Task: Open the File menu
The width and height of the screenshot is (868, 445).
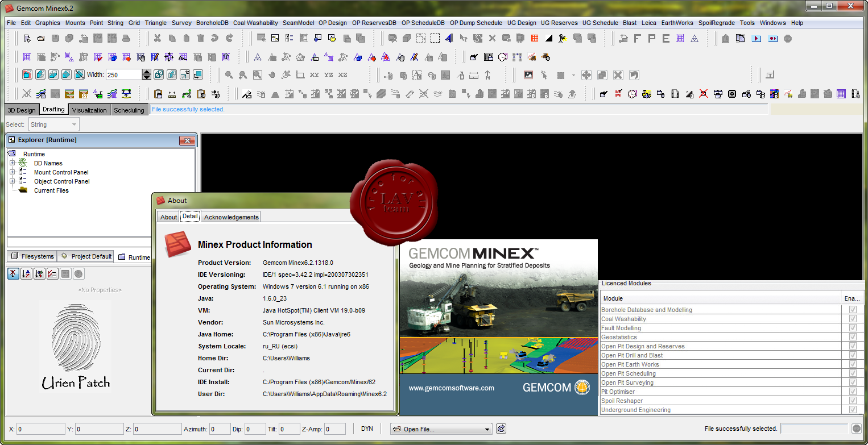Action: [11, 23]
